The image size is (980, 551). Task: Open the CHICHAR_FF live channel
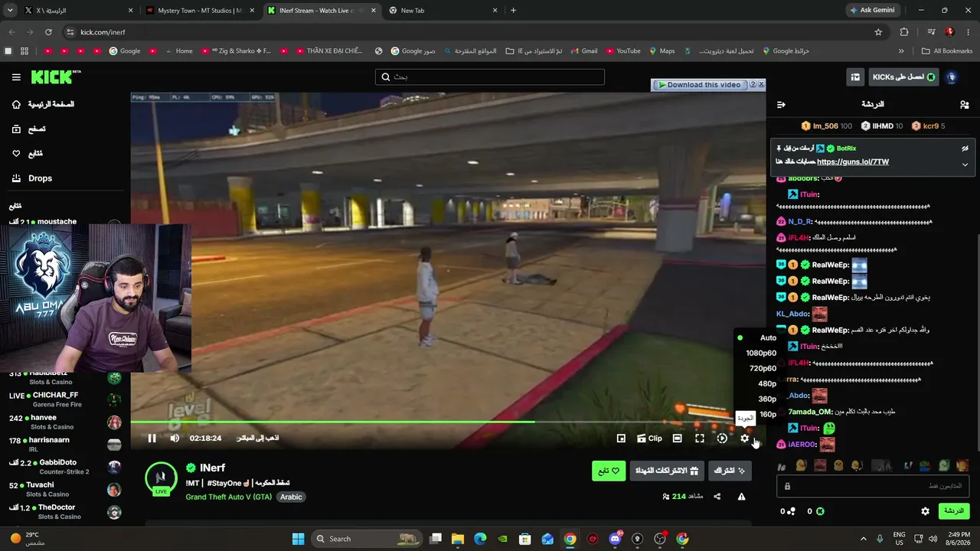64,399
